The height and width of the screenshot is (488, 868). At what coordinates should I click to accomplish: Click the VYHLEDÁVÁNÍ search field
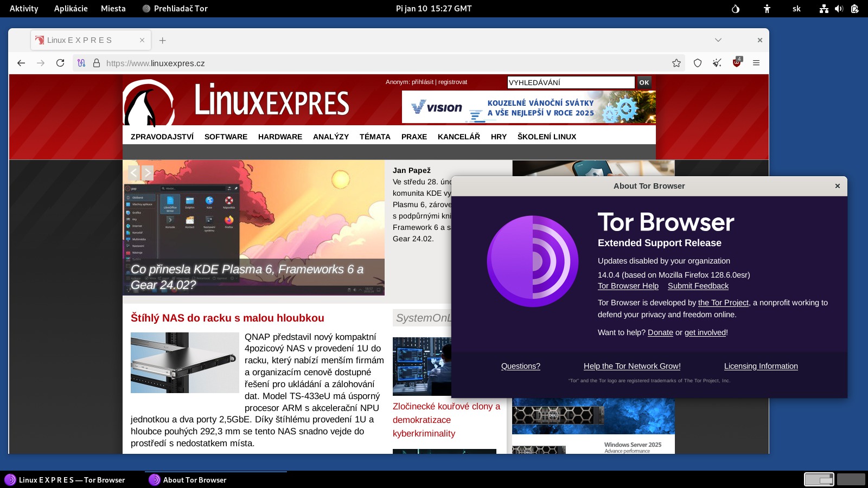570,82
